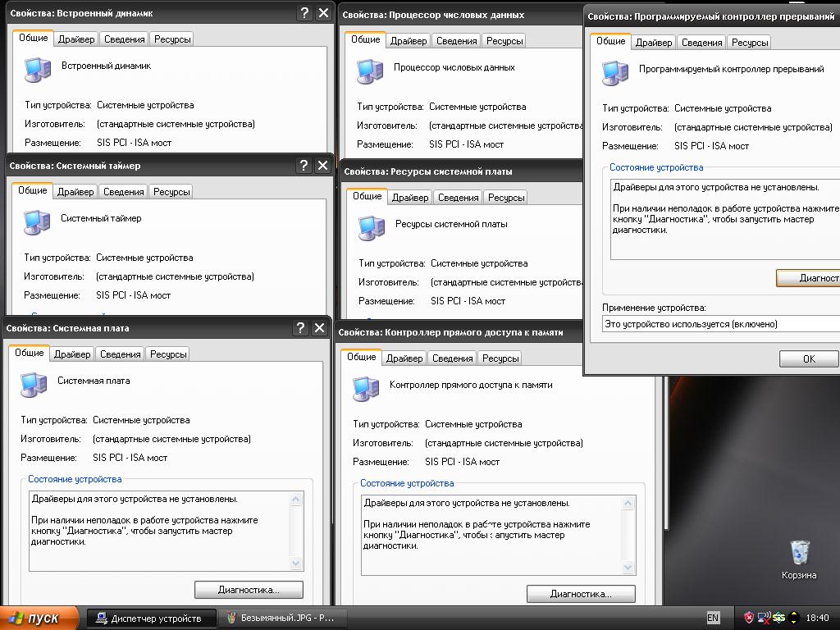Close the Системный таймер properties window
This screenshot has height=630, width=840.
tap(322, 166)
